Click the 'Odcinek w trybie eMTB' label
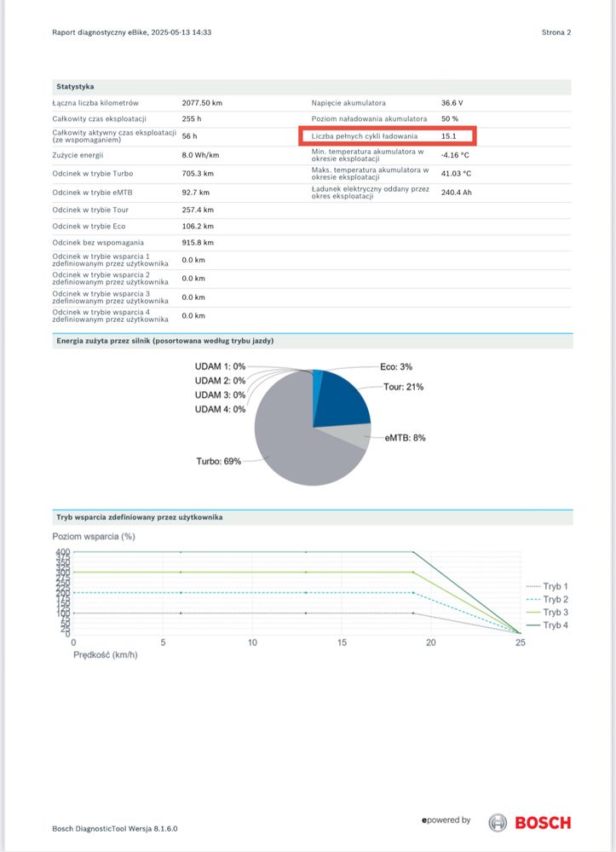Image resolution: width=616 pixels, height=852 pixels. coord(92,193)
